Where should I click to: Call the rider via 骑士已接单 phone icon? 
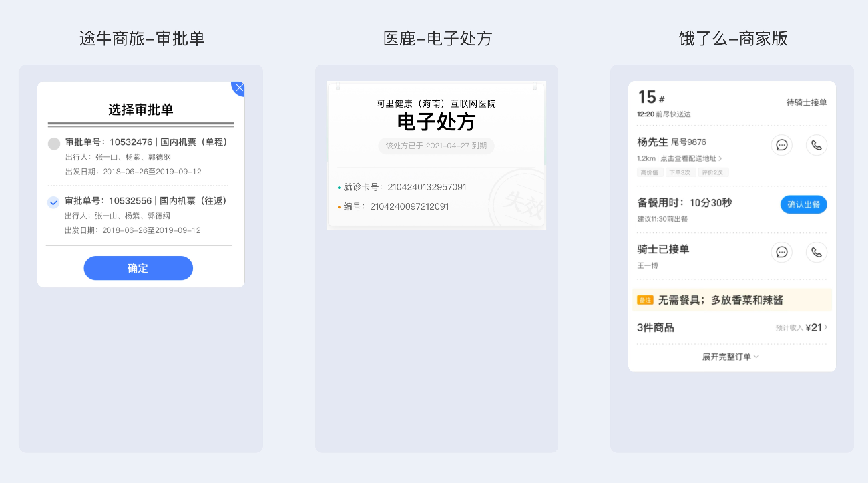(817, 252)
